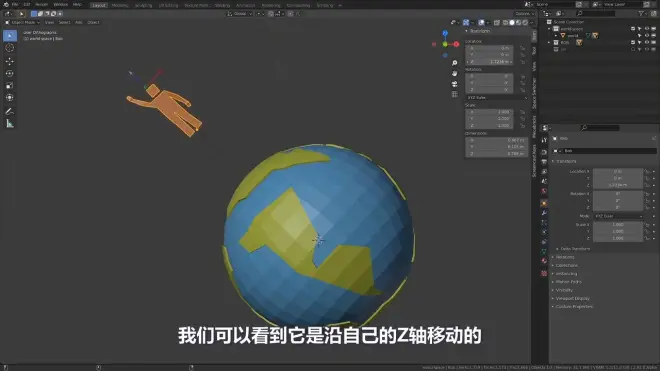
Task: Toggle the world space collection visibility eye
Action: (x=647, y=29)
